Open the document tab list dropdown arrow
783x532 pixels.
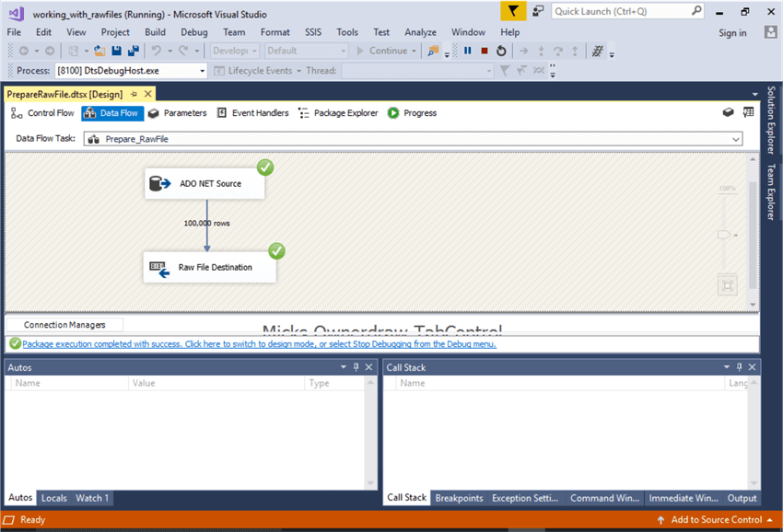tap(754, 94)
